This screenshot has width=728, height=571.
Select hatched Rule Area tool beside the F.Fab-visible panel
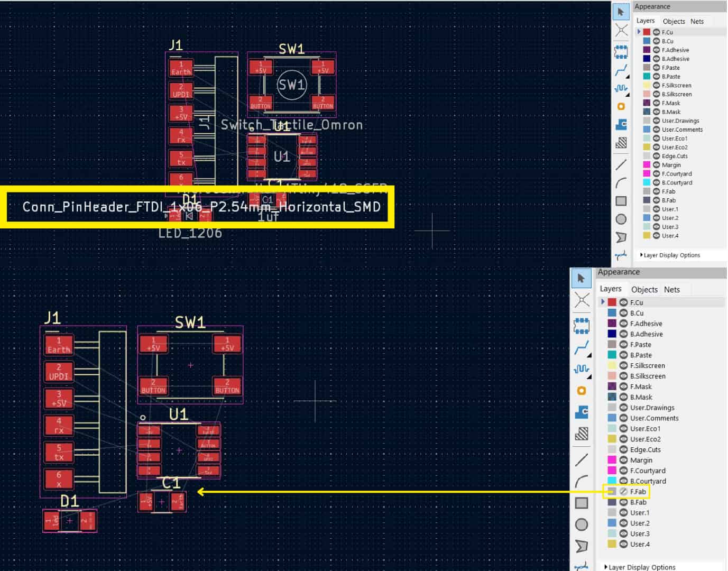coord(621,143)
